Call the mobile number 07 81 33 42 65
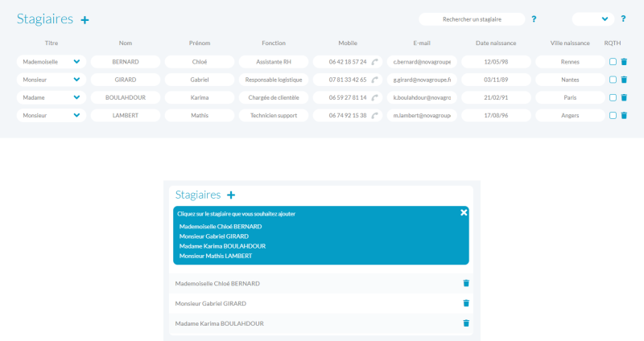Viewport: 644px width, 341px height. point(374,80)
